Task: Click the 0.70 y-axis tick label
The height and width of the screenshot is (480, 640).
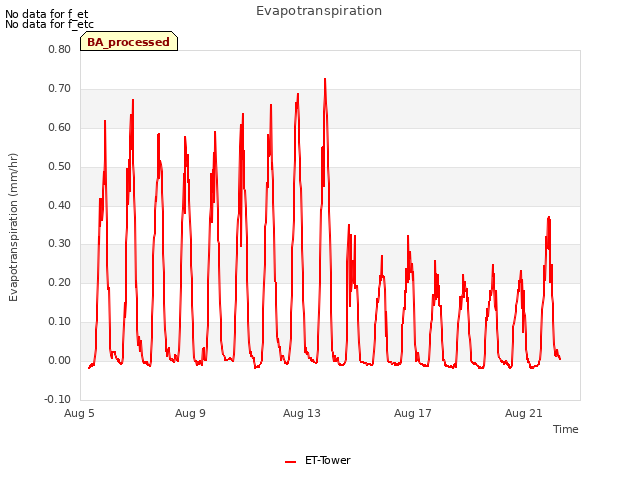Action: (x=59, y=88)
